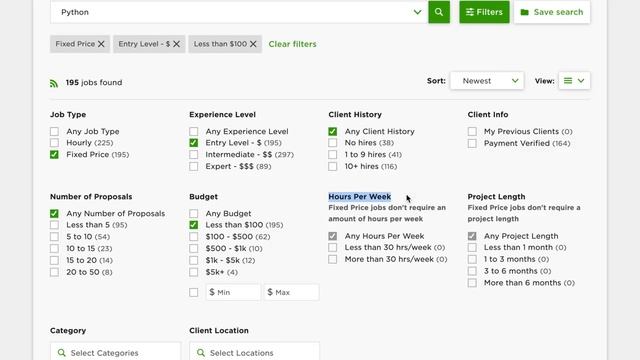The height and width of the screenshot is (360, 640).
Task: Click the Select Locations search field
Action: point(254,351)
